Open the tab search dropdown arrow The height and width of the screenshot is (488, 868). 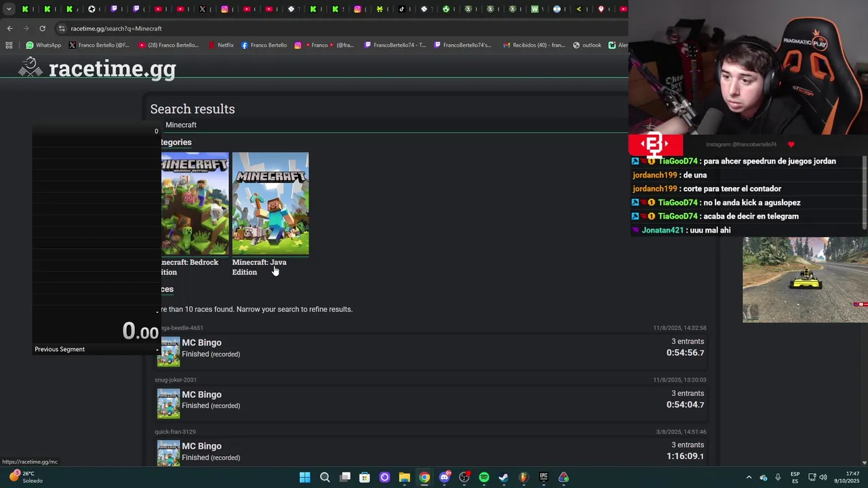[9, 9]
